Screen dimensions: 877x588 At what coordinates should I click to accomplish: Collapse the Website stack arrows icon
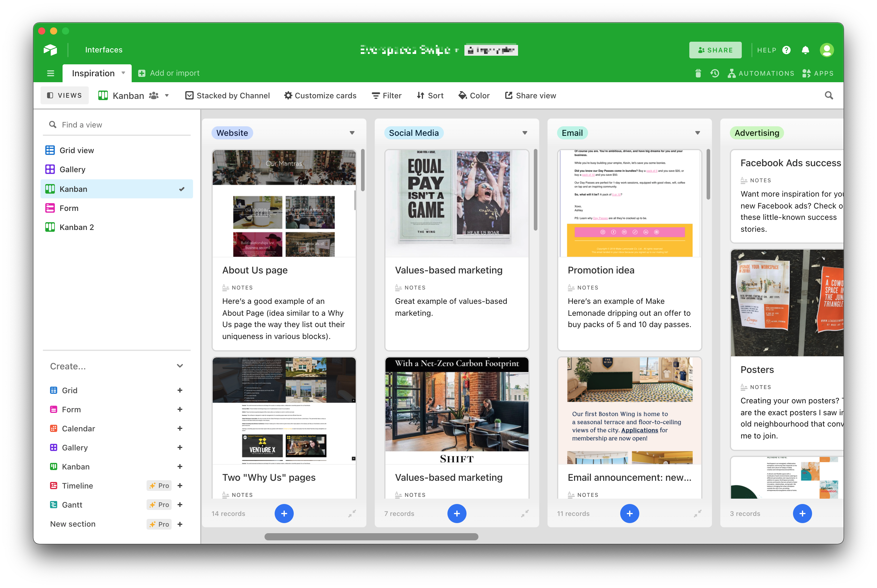point(352,513)
